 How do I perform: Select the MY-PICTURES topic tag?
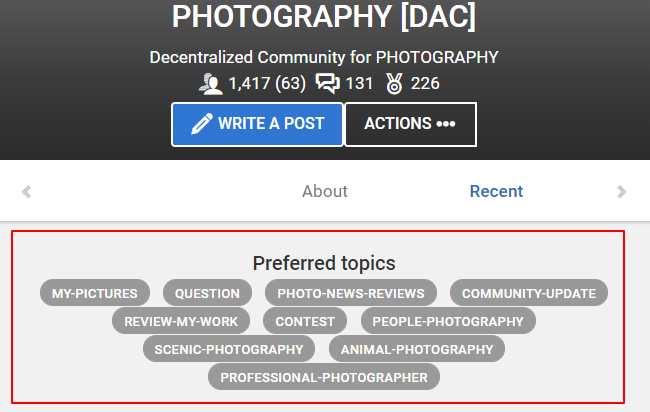pyautogui.click(x=95, y=293)
